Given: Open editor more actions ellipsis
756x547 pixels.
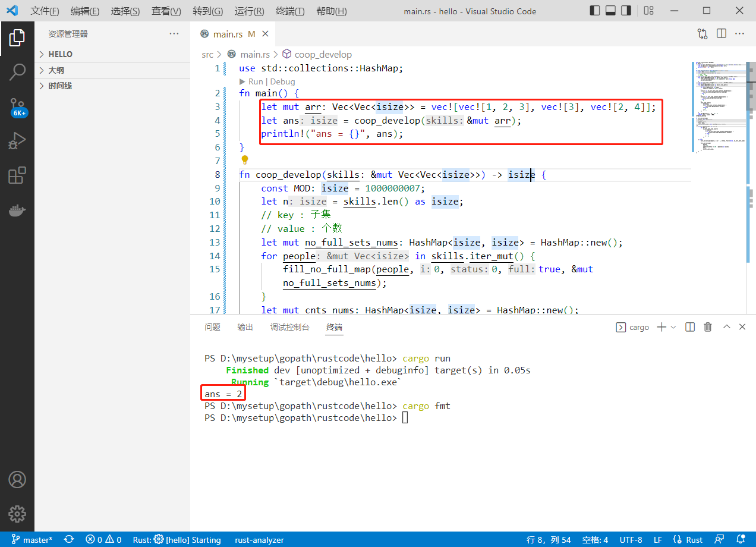Looking at the screenshot, I should pyautogui.click(x=740, y=34).
